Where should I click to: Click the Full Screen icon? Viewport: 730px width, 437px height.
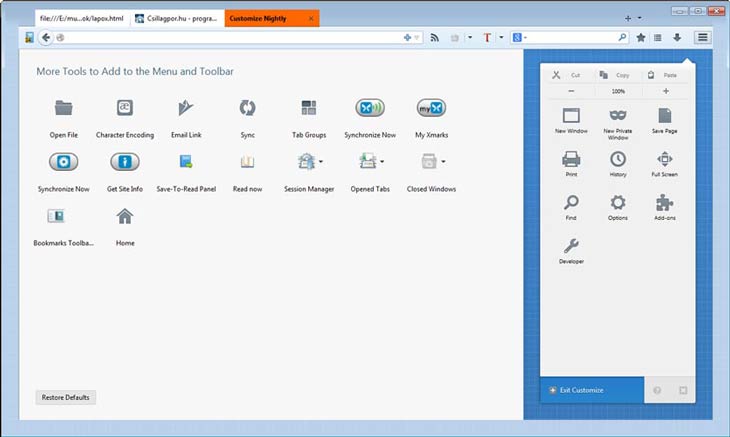(665, 159)
